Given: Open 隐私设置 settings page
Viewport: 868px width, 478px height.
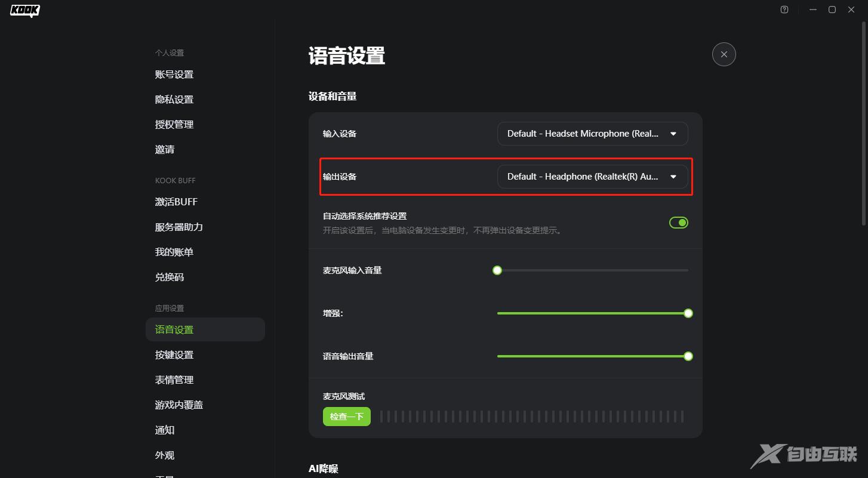Looking at the screenshot, I should (174, 100).
